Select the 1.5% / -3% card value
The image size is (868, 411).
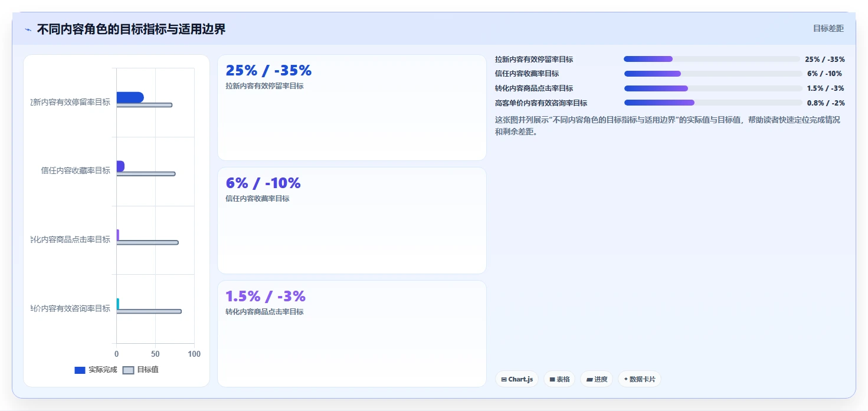[x=266, y=296]
